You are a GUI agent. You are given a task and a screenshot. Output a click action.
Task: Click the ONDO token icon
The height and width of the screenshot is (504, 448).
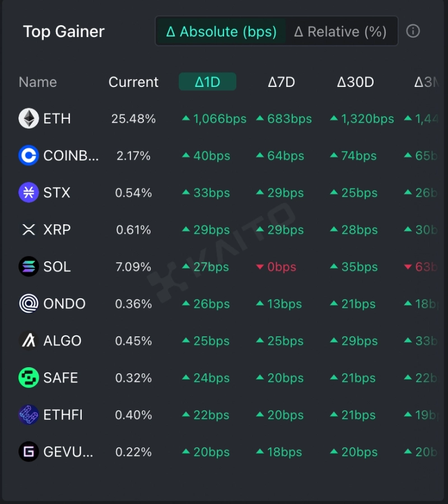click(x=29, y=303)
